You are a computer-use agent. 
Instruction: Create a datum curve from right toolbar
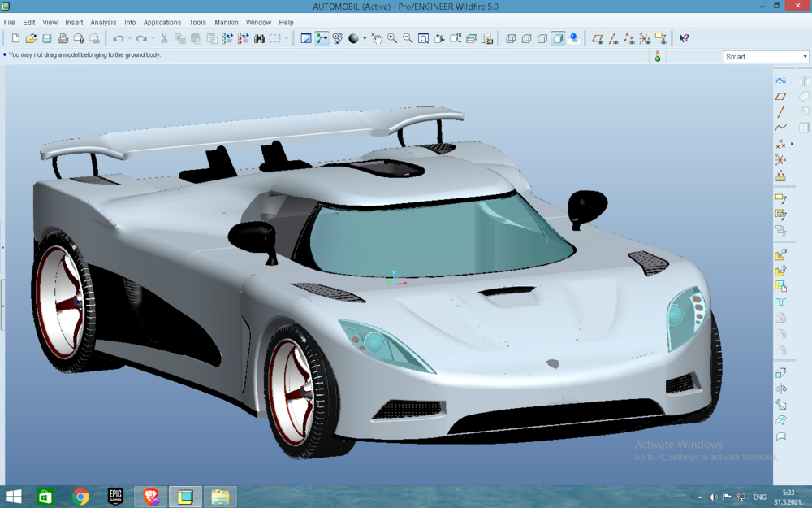click(x=780, y=128)
